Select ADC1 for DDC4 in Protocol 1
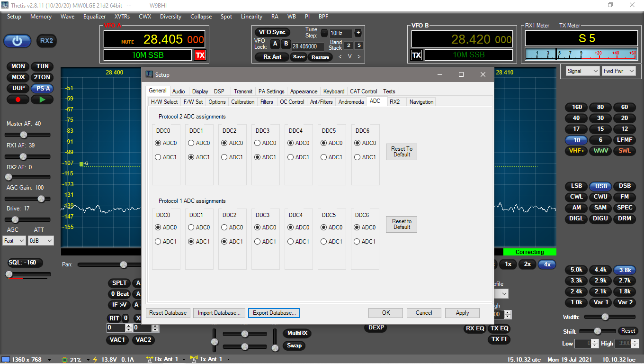 290,241
